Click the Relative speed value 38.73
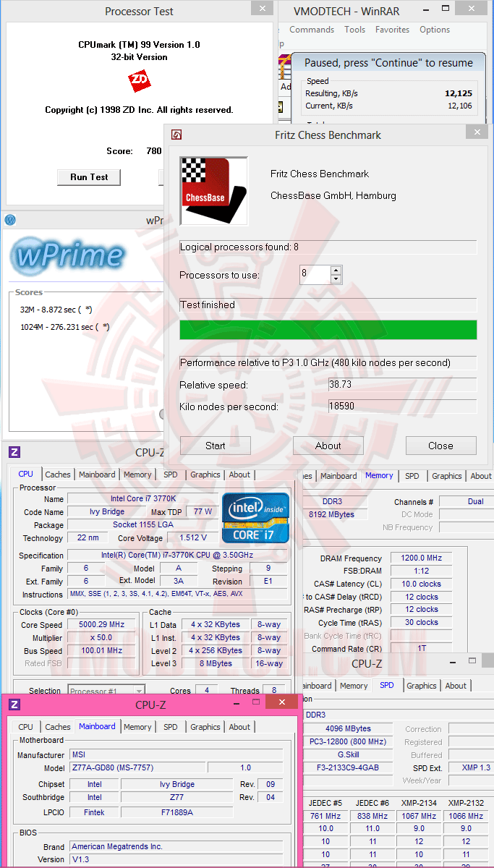Screen dimensions: 494x868 pyautogui.click(x=402, y=385)
